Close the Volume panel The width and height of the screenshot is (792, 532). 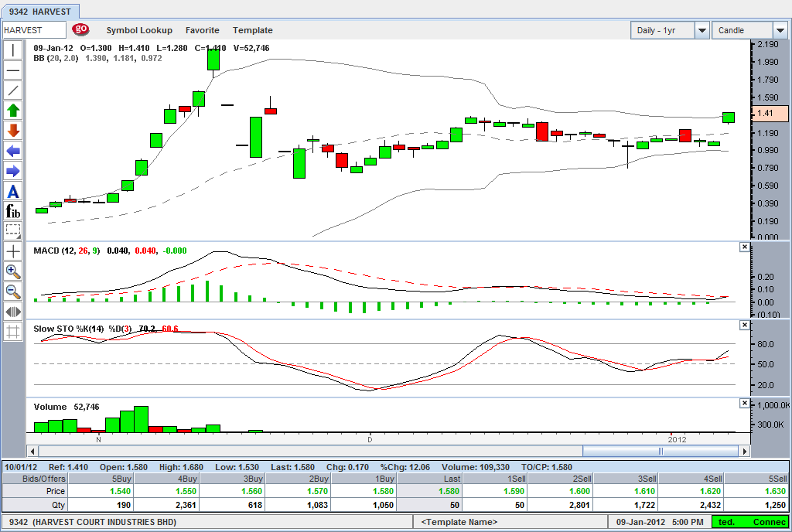pos(745,404)
